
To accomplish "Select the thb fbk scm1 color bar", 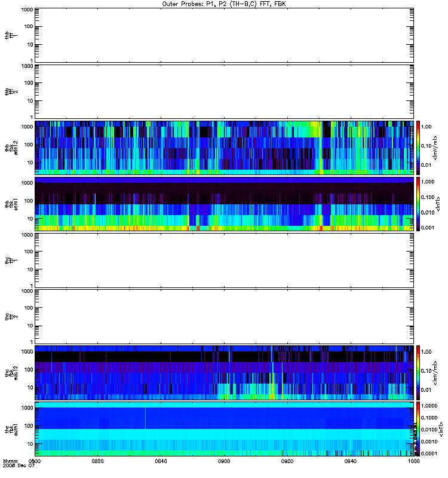I will (418, 204).
